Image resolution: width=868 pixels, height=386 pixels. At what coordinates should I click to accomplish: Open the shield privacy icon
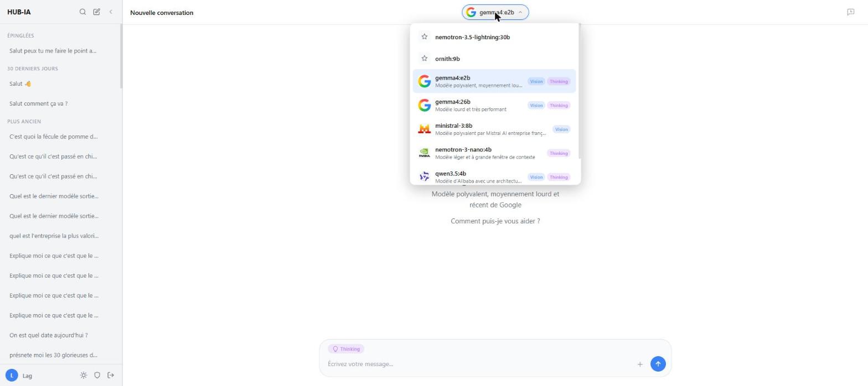point(97,375)
